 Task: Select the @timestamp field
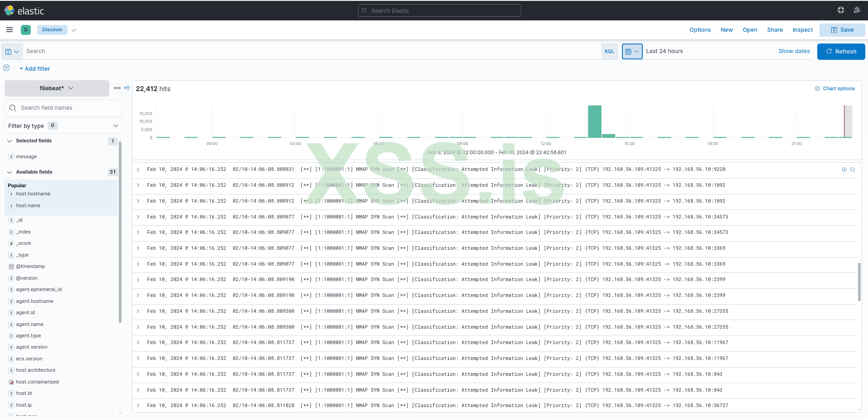tap(30, 267)
